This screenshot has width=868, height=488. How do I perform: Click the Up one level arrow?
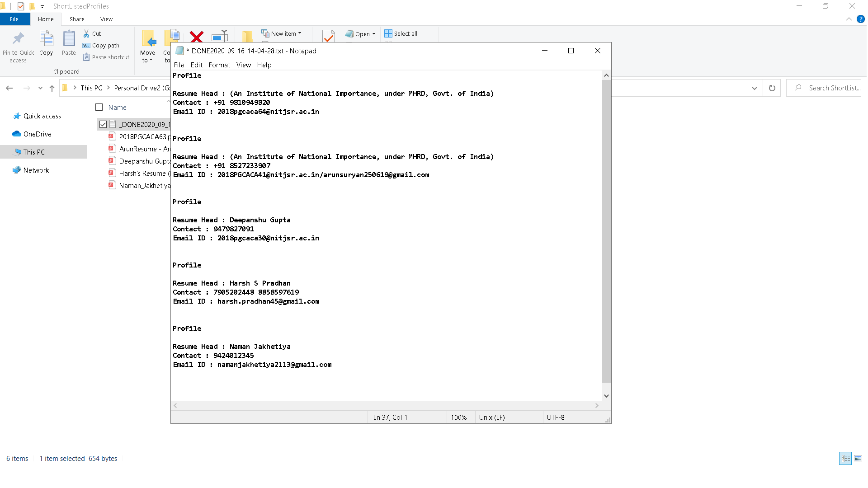pyautogui.click(x=52, y=88)
